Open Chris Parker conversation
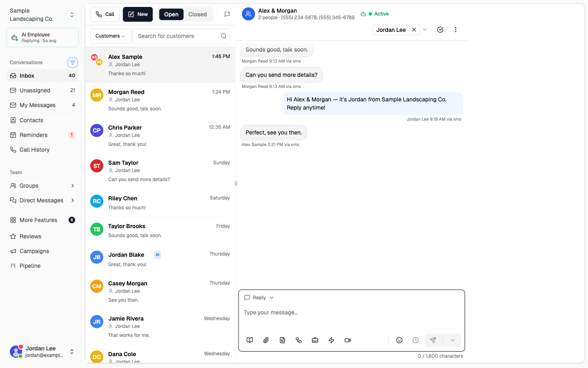Image resolution: width=588 pixels, height=368 pixels. tap(160, 136)
